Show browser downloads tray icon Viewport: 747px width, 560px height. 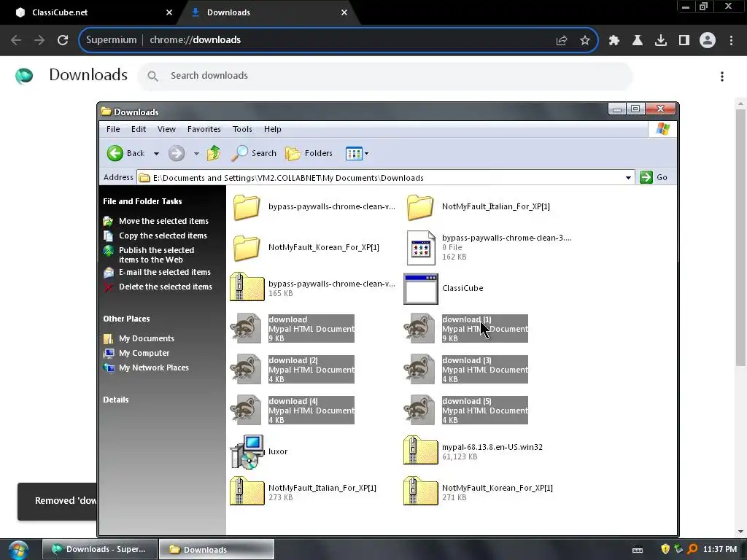661,41
